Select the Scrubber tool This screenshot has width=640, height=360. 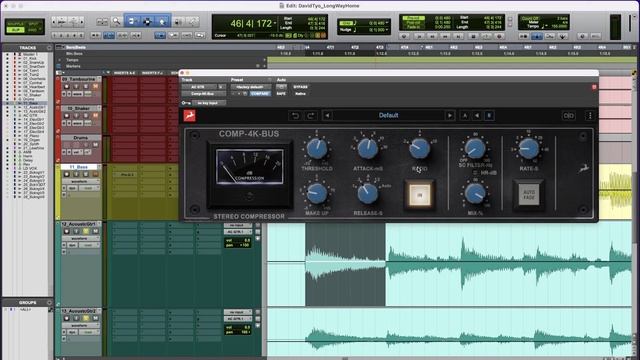[178, 21]
